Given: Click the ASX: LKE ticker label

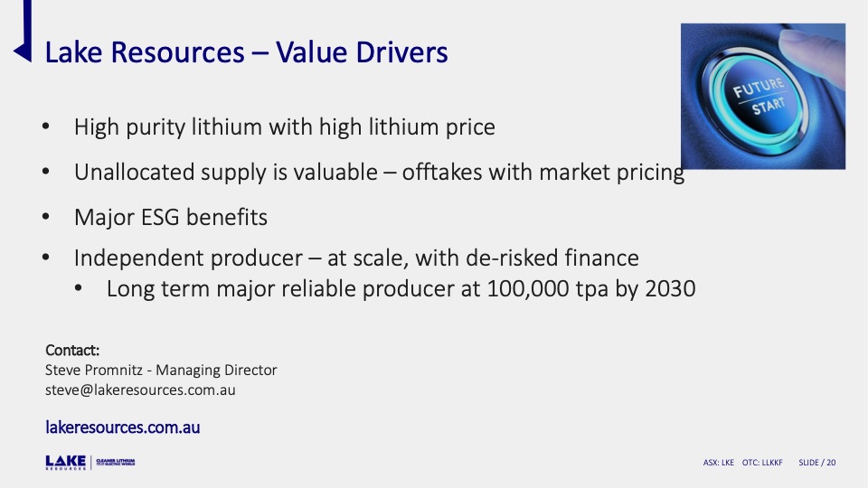Looking at the screenshot, I should tap(719, 463).
